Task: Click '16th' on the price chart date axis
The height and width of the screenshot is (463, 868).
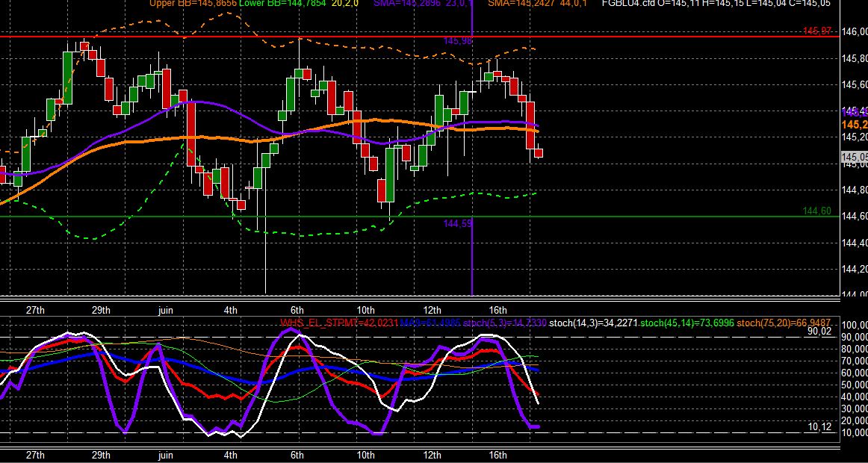Action: (497, 311)
